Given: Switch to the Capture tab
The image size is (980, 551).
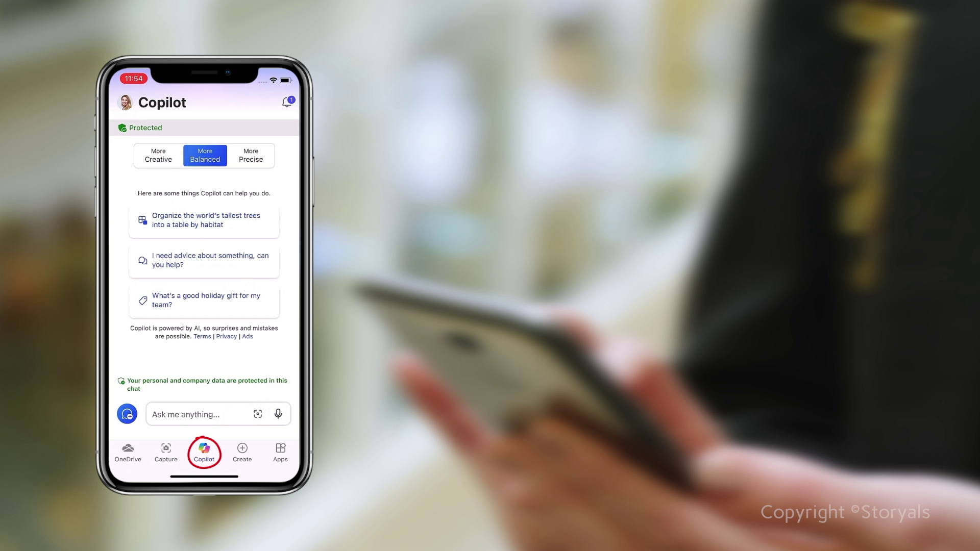Looking at the screenshot, I should click(166, 452).
